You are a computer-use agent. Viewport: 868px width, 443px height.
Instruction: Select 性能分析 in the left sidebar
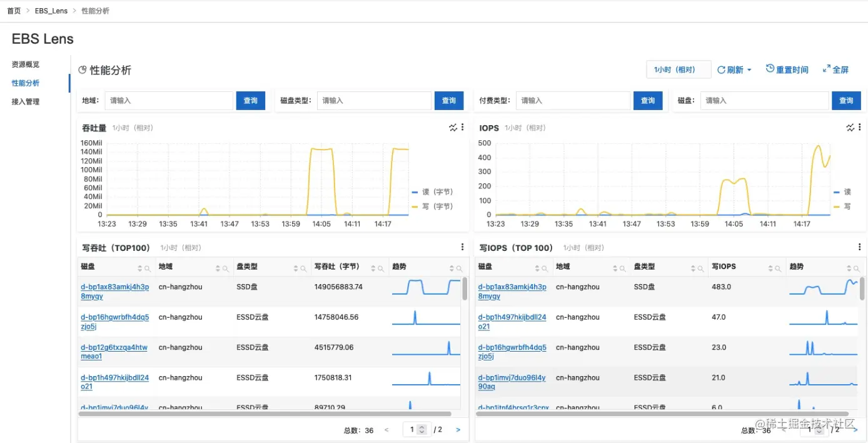click(x=26, y=83)
